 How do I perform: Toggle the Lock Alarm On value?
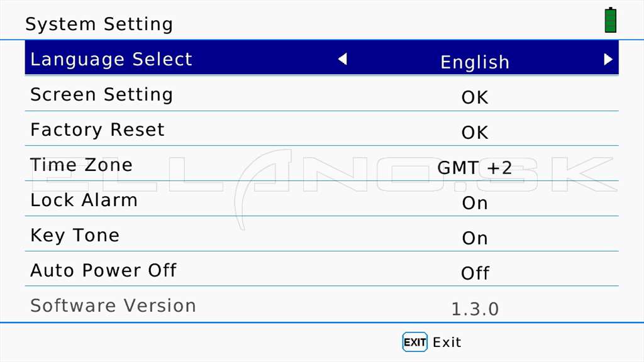coord(475,203)
